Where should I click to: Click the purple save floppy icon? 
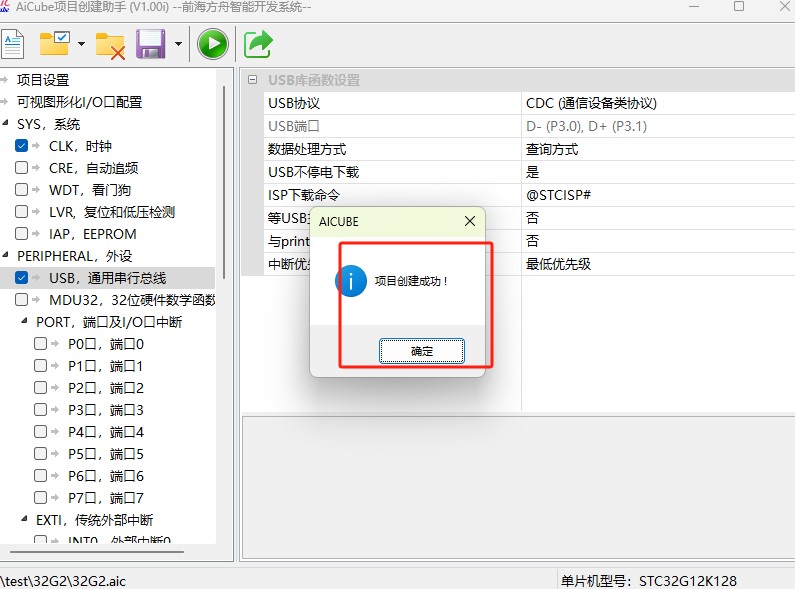click(151, 44)
